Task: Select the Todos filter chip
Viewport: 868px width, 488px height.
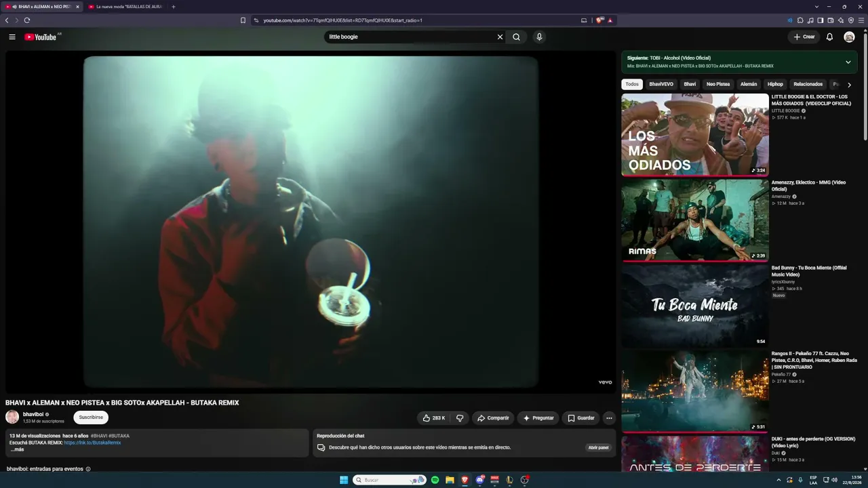Action: 632,85
